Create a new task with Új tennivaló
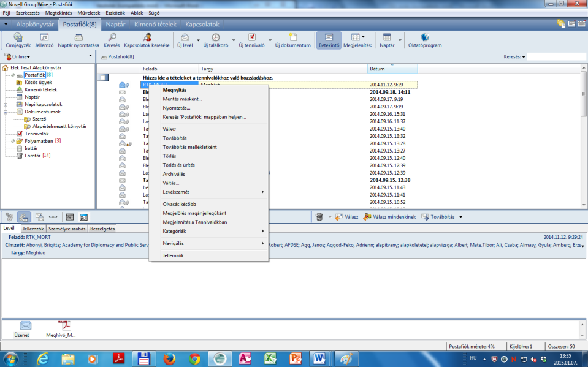The width and height of the screenshot is (588, 367). [x=251, y=40]
